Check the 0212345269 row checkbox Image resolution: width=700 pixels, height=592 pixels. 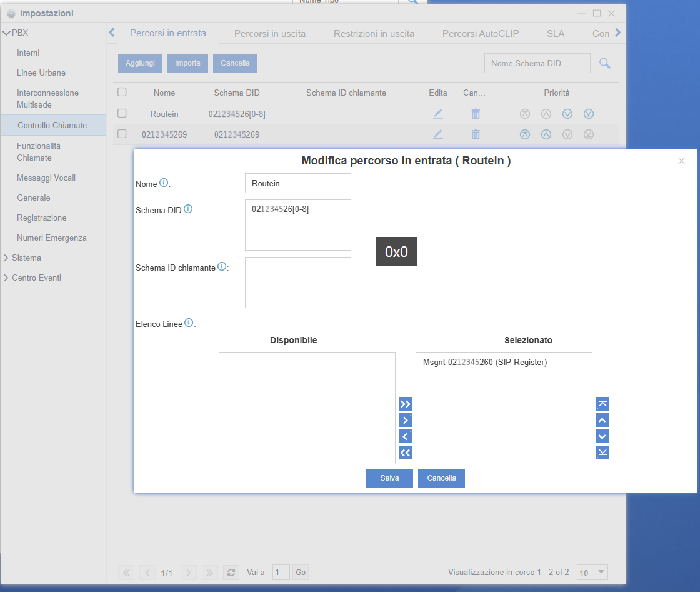[122, 134]
